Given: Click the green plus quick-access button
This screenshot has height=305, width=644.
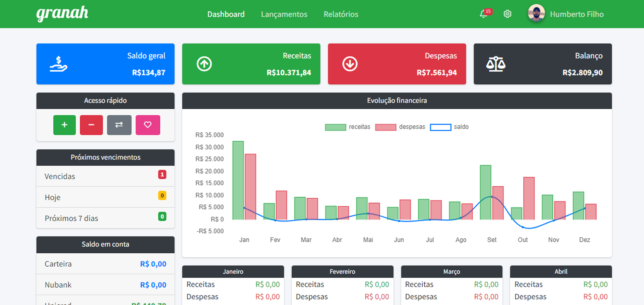Looking at the screenshot, I should tap(64, 125).
